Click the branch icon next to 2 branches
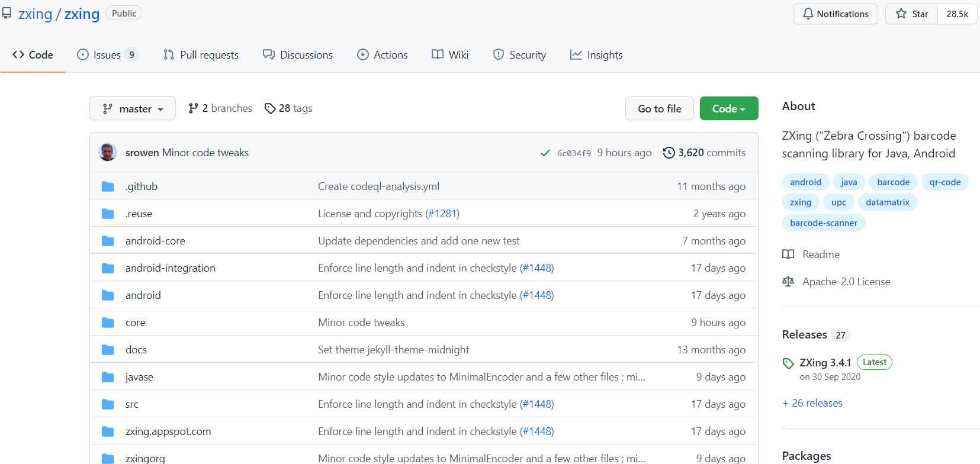This screenshot has height=464, width=980. click(193, 108)
